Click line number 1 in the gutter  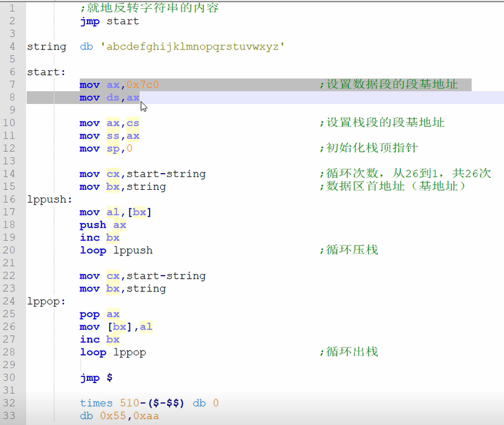(x=12, y=8)
